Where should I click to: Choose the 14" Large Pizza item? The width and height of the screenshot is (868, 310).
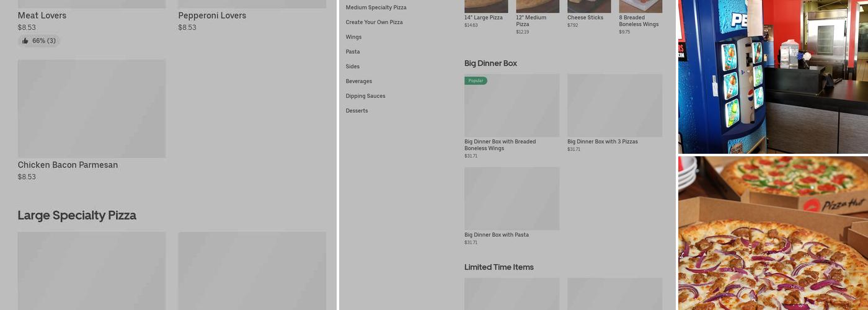point(484,17)
